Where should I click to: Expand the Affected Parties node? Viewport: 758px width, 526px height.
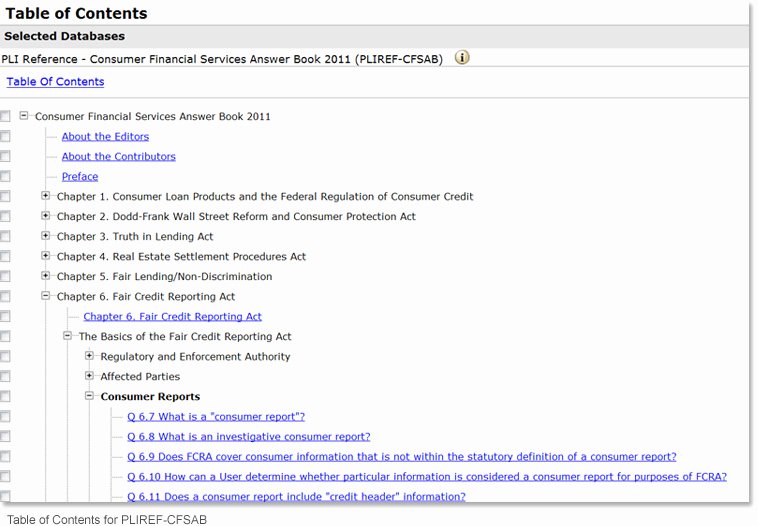coord(89,376)
